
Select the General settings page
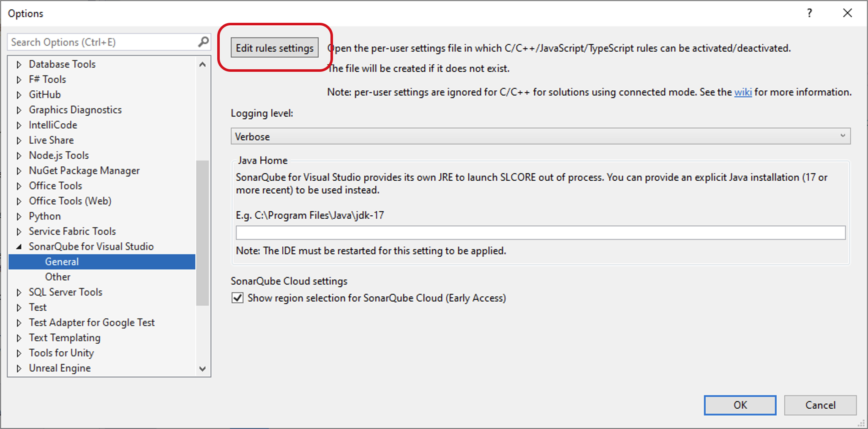click(x=62, y=261)
